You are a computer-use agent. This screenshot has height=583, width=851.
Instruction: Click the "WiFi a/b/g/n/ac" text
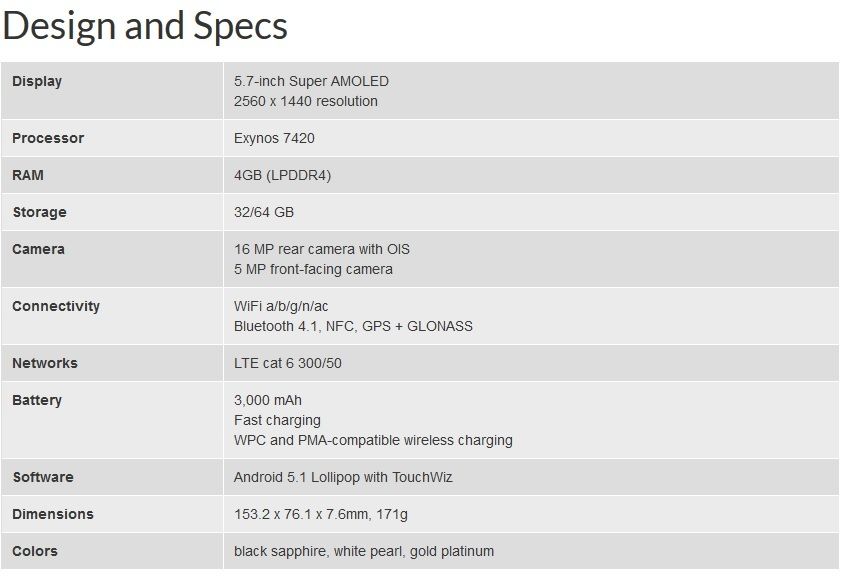[281, 306]
